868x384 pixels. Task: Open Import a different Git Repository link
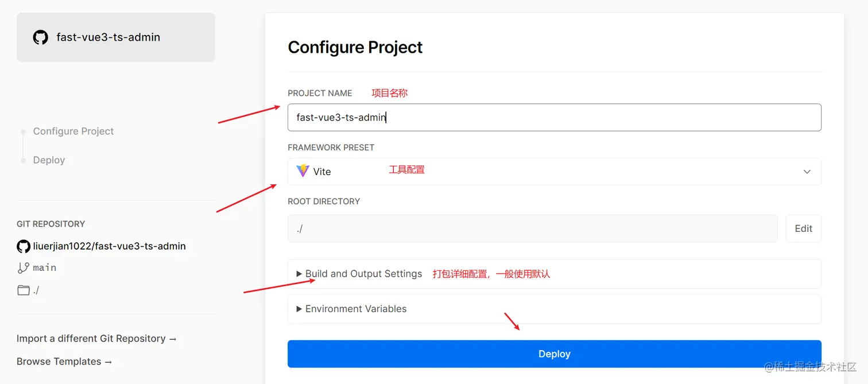[x=96, y=339]
